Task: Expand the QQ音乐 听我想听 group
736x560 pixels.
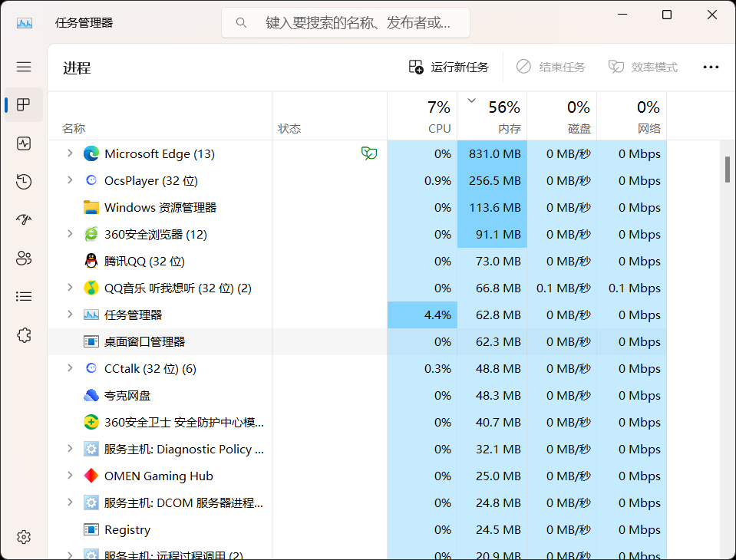Action: 70,288
